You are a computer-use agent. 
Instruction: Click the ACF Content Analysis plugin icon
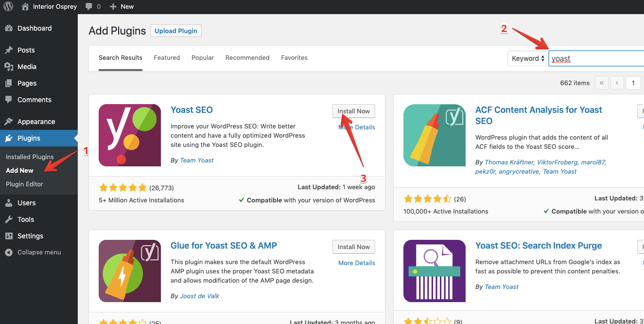(x=435, y=135)
